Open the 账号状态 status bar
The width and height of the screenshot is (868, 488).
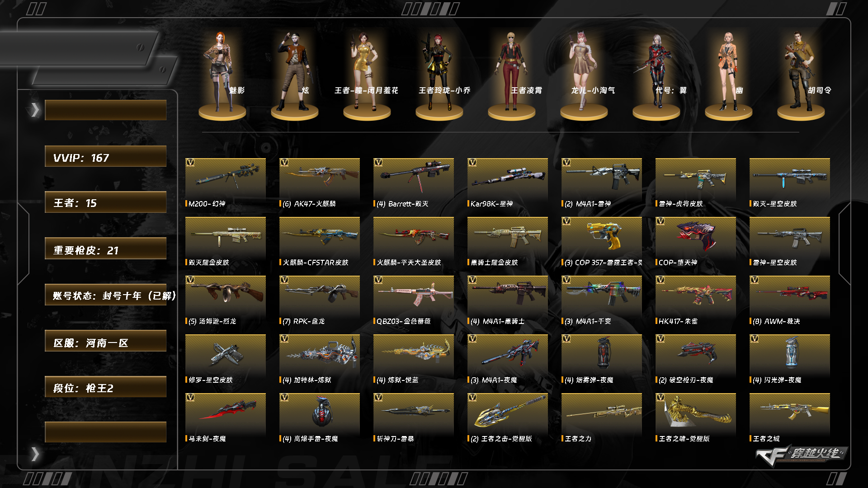coord(105,295)
